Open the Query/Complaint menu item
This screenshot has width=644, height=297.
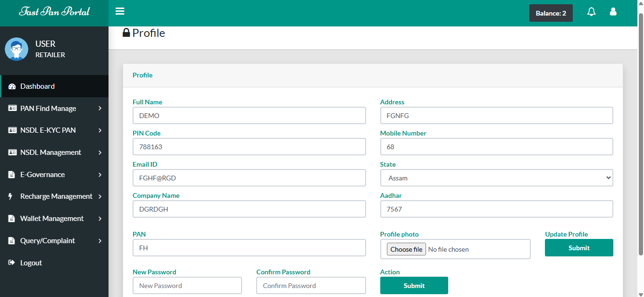click(x=47, y=241)
